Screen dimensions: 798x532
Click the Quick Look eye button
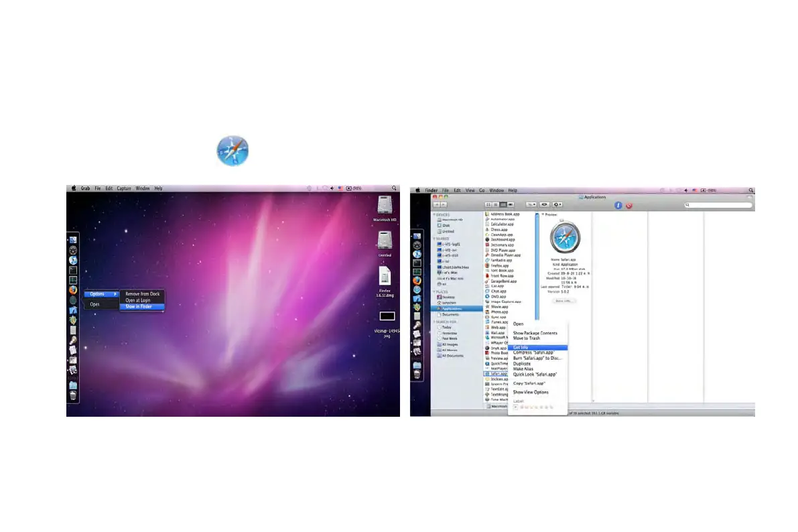[544, 204]
